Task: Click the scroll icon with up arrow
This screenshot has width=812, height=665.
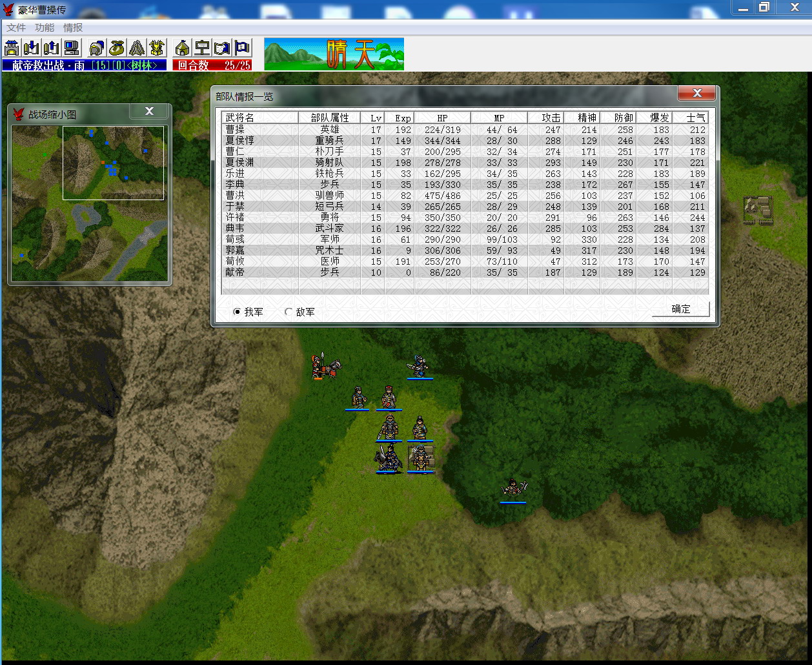Action: 51,48
